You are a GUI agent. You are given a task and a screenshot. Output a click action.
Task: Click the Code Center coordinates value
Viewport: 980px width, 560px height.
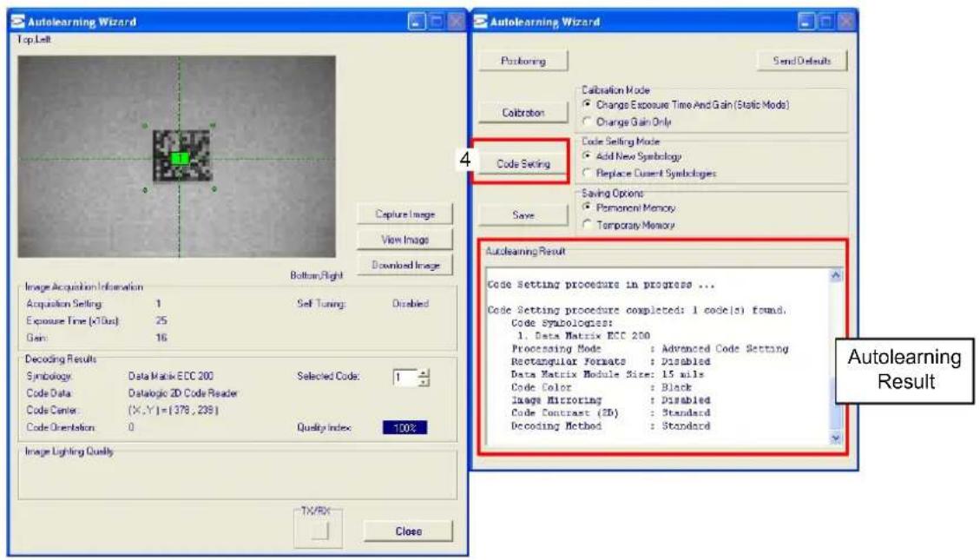[x=173, y=411]
